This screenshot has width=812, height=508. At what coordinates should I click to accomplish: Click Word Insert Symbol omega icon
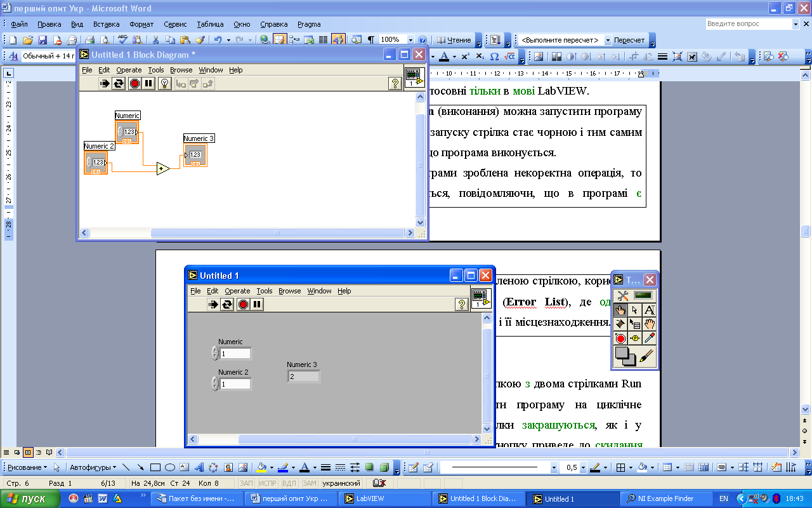(x=495, y=56)
